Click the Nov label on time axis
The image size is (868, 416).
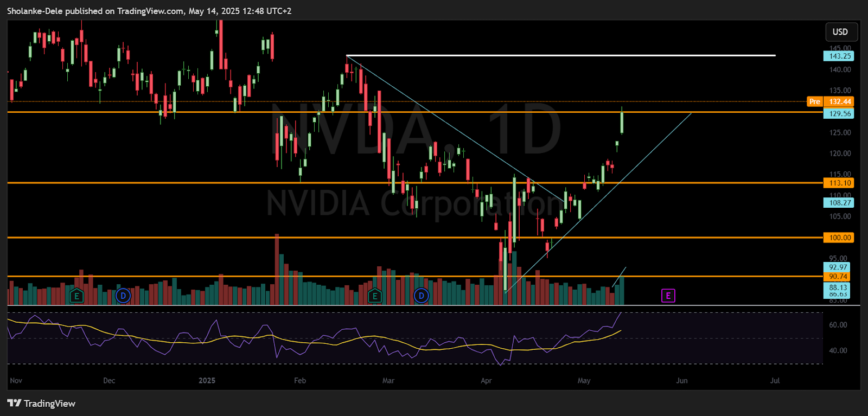(16, 381)
